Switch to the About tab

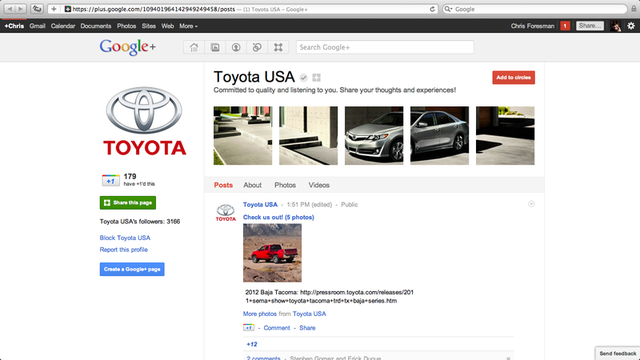coord(252,185)
